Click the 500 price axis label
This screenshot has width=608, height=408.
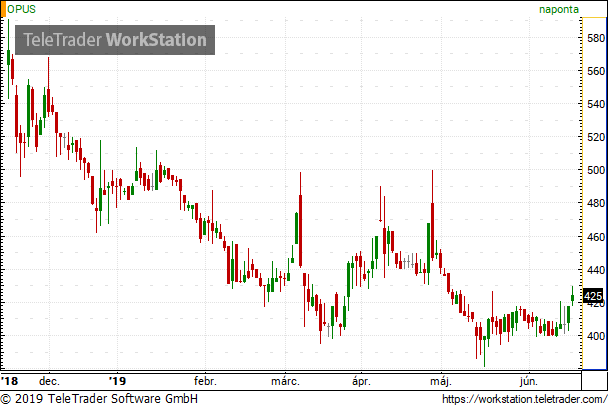(596, 170)
